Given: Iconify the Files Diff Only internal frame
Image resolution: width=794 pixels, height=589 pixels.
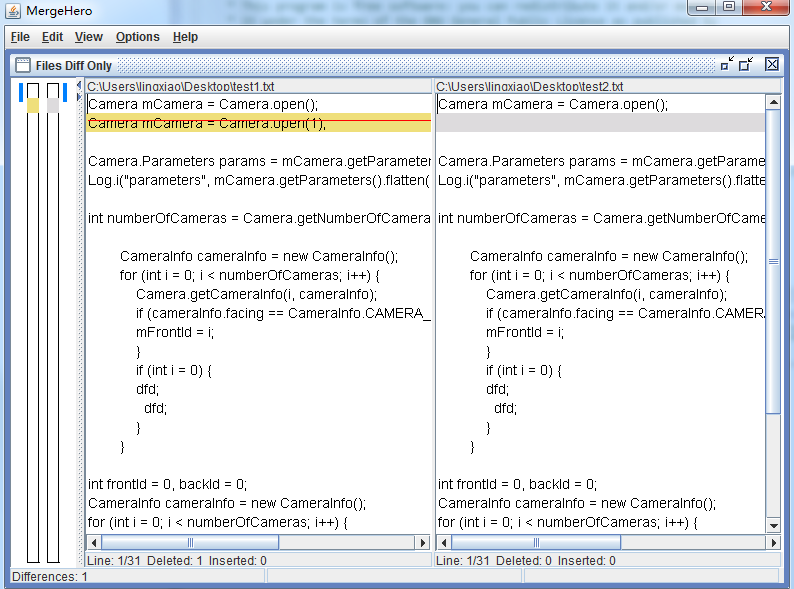Looking at the screenshot, I should (x=726, y=65).
